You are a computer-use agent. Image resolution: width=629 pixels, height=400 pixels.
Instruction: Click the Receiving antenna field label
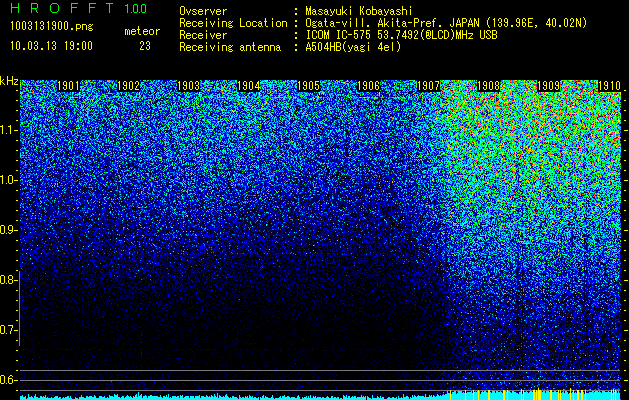point(230,47)
